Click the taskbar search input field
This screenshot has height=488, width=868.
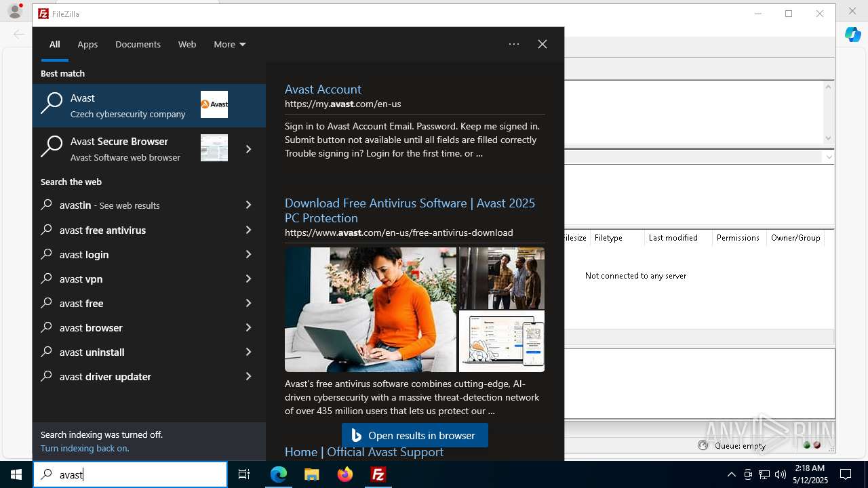point(130,474)
